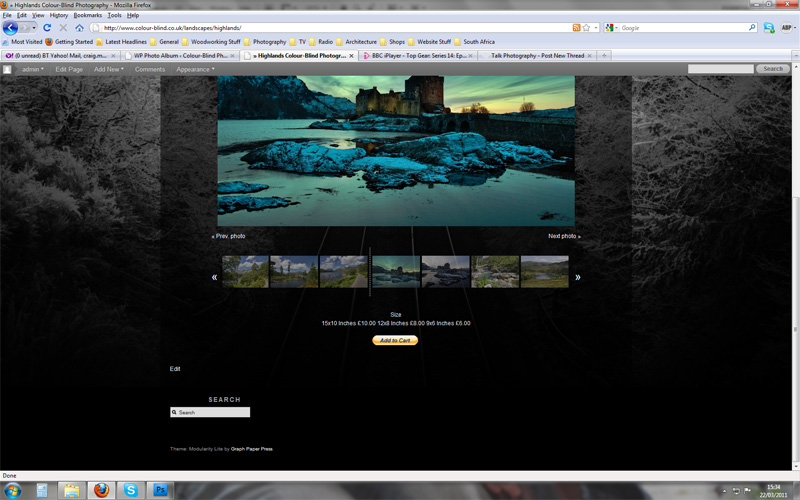800x500 pixels.
Task: Open the Most Visited bookmark
Action: 22,42
